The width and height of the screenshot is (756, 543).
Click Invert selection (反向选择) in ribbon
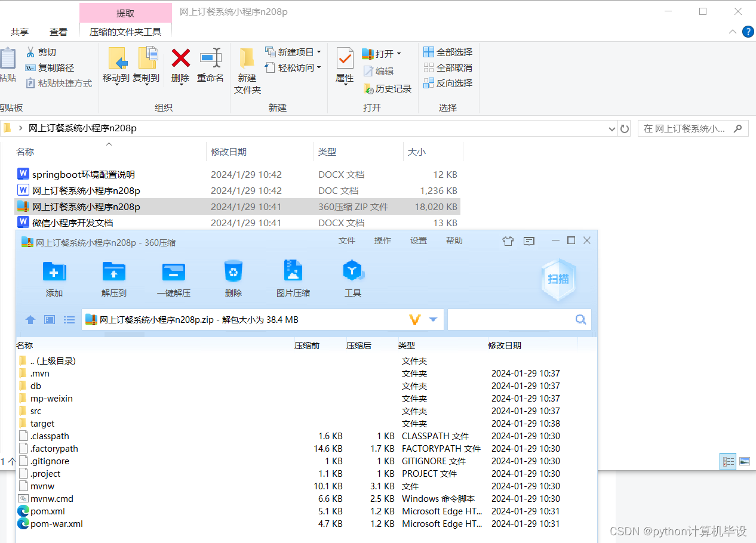[448, 84]
